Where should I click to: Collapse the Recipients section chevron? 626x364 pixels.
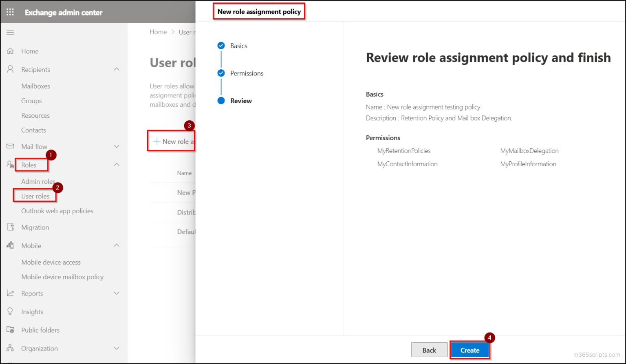(x=117, y=69)
